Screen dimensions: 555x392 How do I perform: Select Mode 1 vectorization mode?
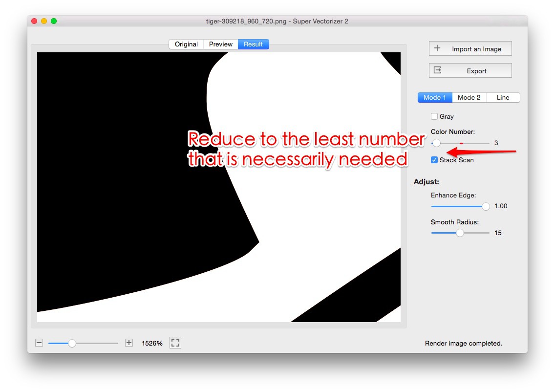434,97
